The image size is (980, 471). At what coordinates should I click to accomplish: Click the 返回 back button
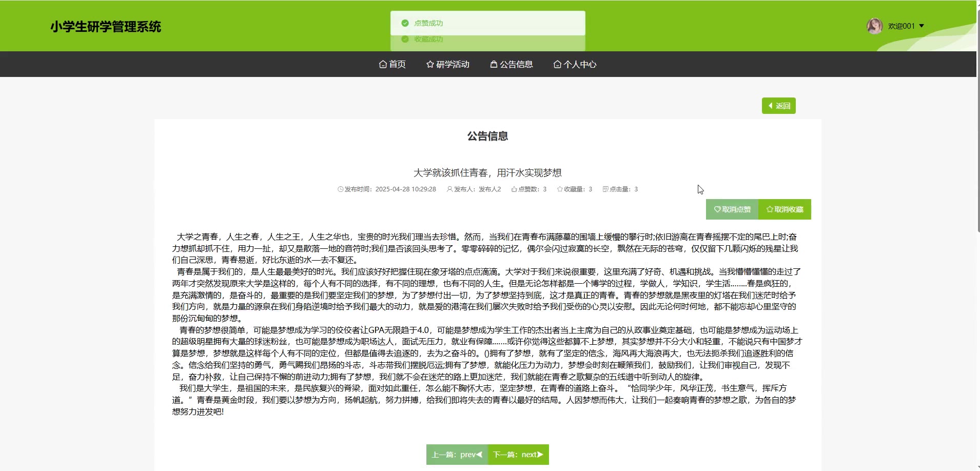(x=779, y=106)
